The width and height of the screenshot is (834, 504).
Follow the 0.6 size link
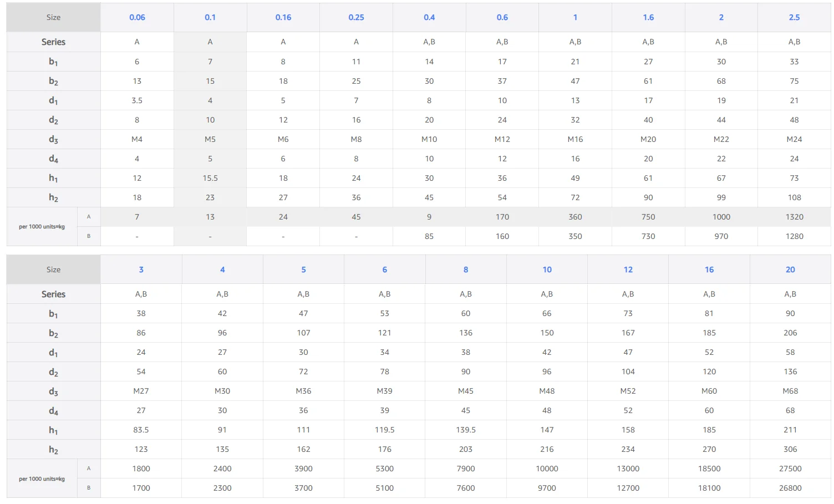502,17
